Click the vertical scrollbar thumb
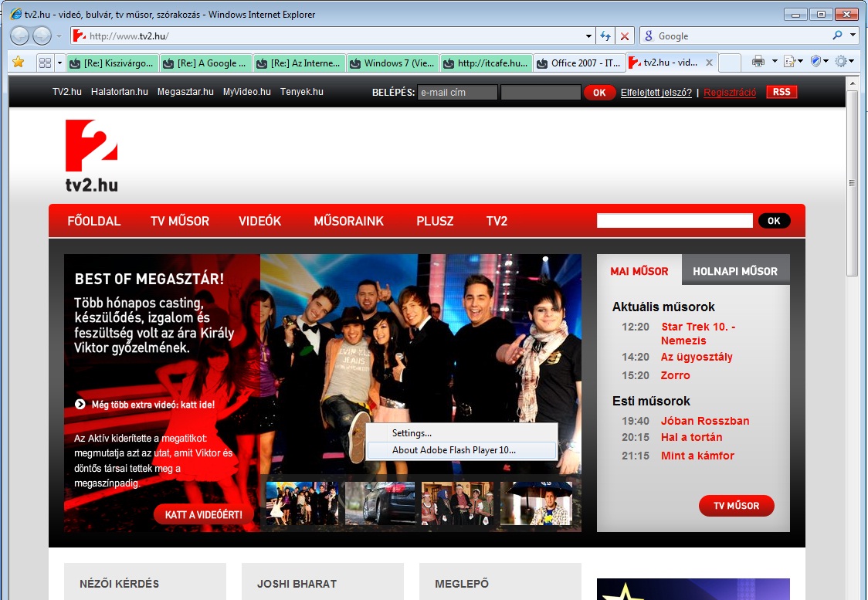 click(852, 183)
